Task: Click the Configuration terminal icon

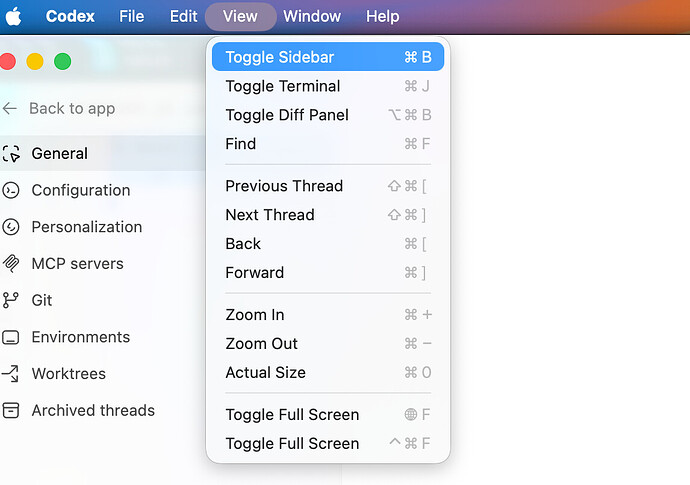Action: 11,191
